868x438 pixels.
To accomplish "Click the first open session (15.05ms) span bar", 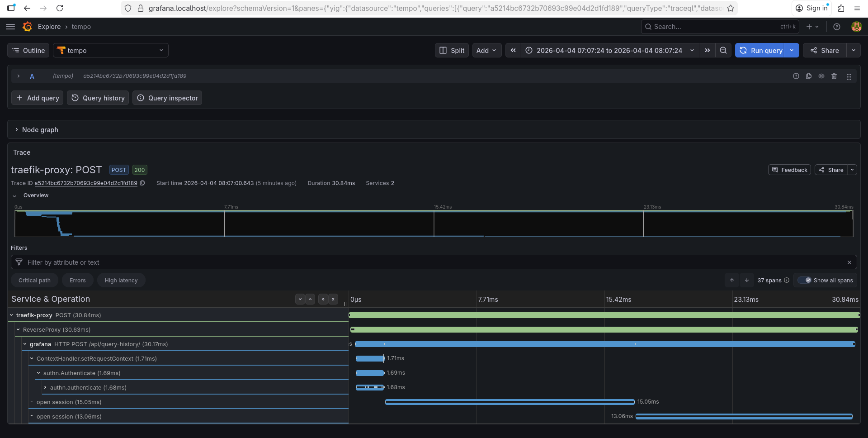I will click(x=510, y=402).
